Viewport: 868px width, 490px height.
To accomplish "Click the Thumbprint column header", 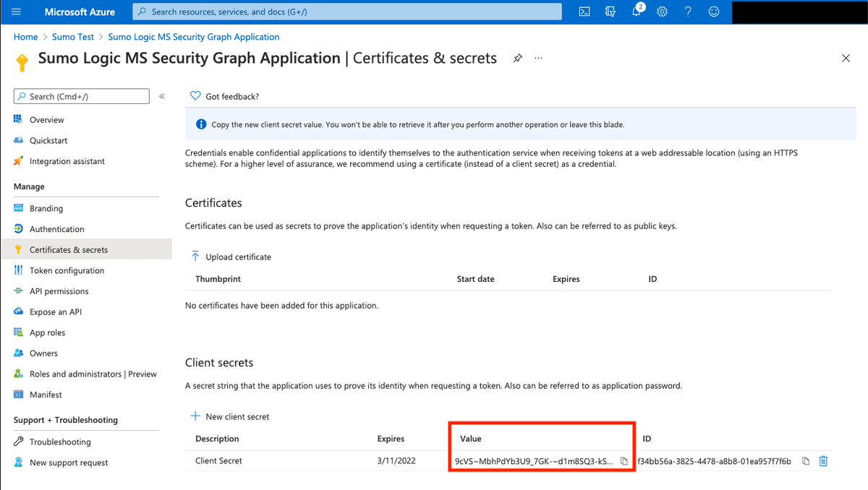I will tap(218, 279).
